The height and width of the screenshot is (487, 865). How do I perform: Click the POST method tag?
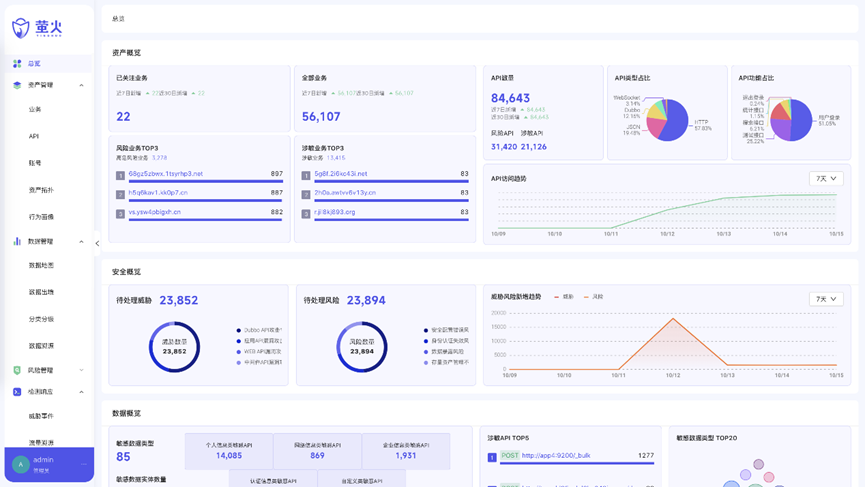point(510,456)
